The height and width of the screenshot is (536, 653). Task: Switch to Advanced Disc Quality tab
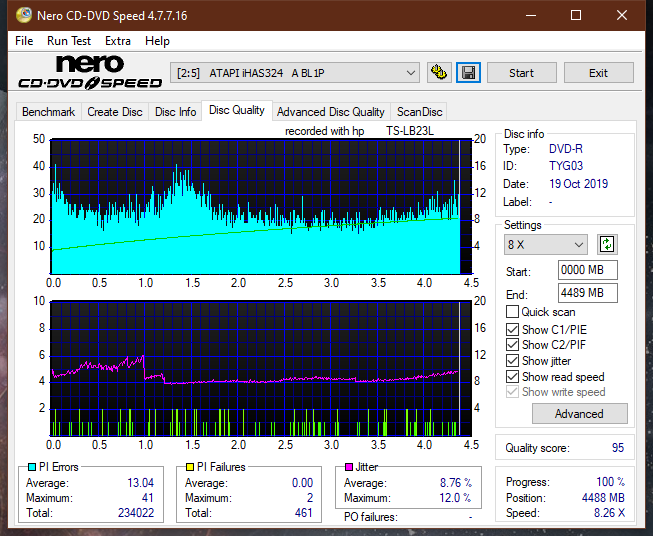[x=331, y=112]
